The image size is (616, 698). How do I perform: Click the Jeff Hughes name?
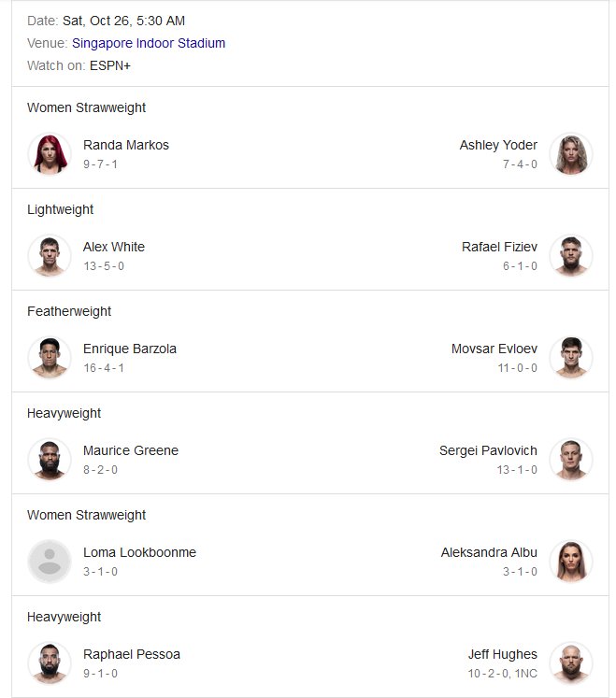(502, 654)
